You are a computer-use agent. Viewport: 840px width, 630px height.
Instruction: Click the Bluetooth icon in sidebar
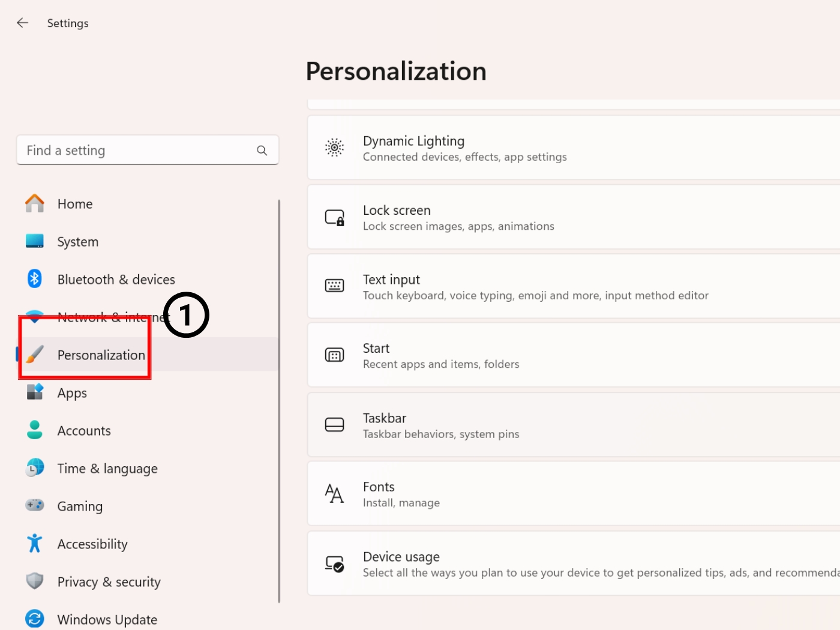(35, 278)
